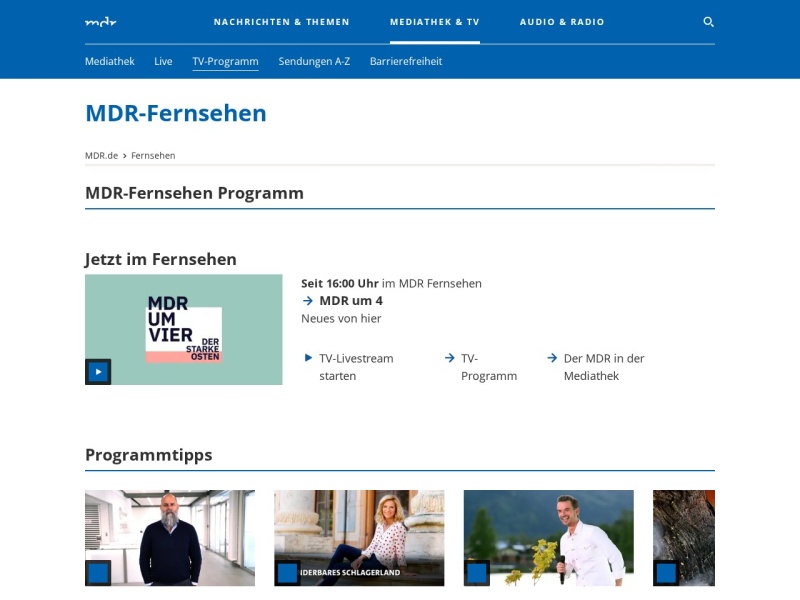Click play triangle beside TV-Livestream starten
This screenshot has width=800, height=600.
click(308, 358)
